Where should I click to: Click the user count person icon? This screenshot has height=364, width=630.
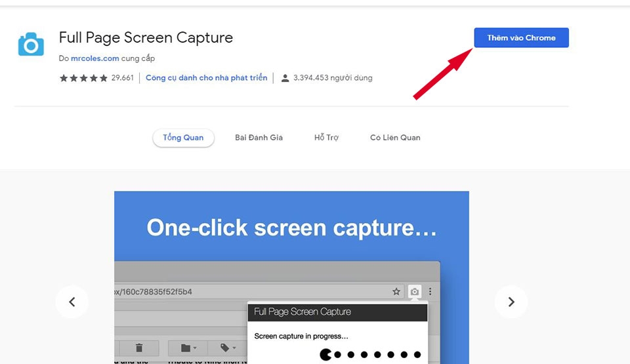click(x=285, y=78)
